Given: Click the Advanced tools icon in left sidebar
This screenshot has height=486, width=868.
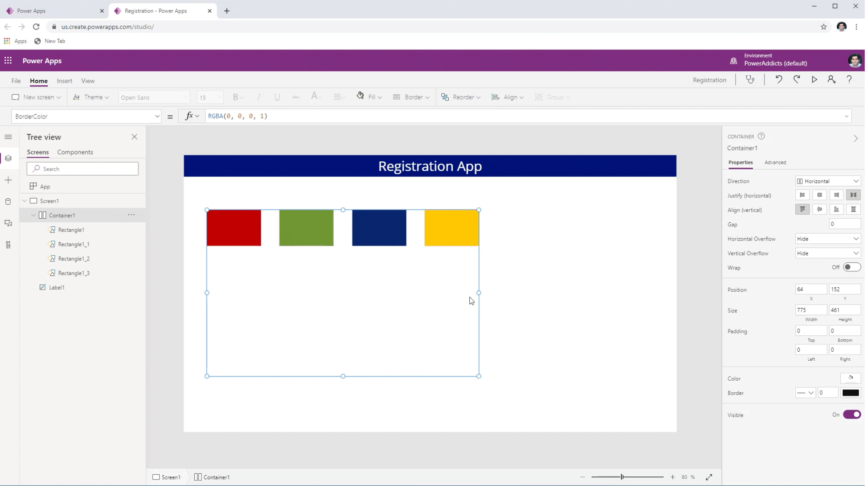Looking at the screenshot, I should click(8, 245).
